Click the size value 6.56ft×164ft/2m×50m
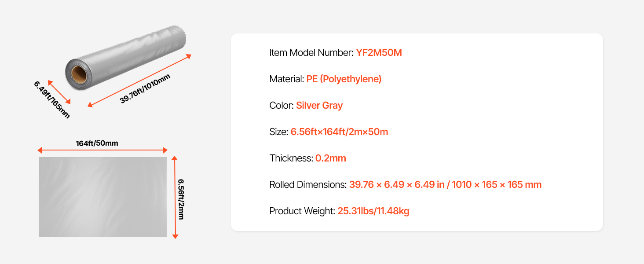644x264 pixels. pos(339,132)
